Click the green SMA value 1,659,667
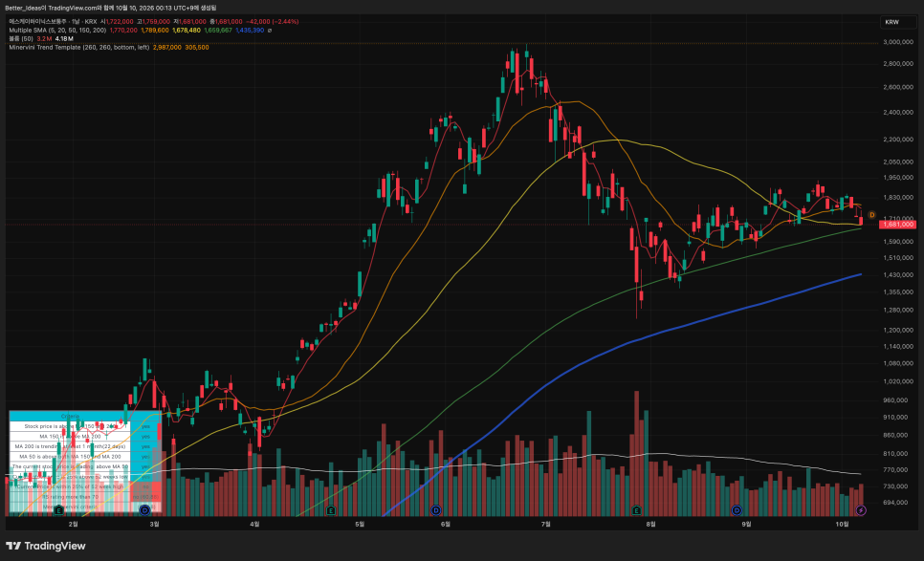This screenshot has width=924, height=561. coord(218,30)
